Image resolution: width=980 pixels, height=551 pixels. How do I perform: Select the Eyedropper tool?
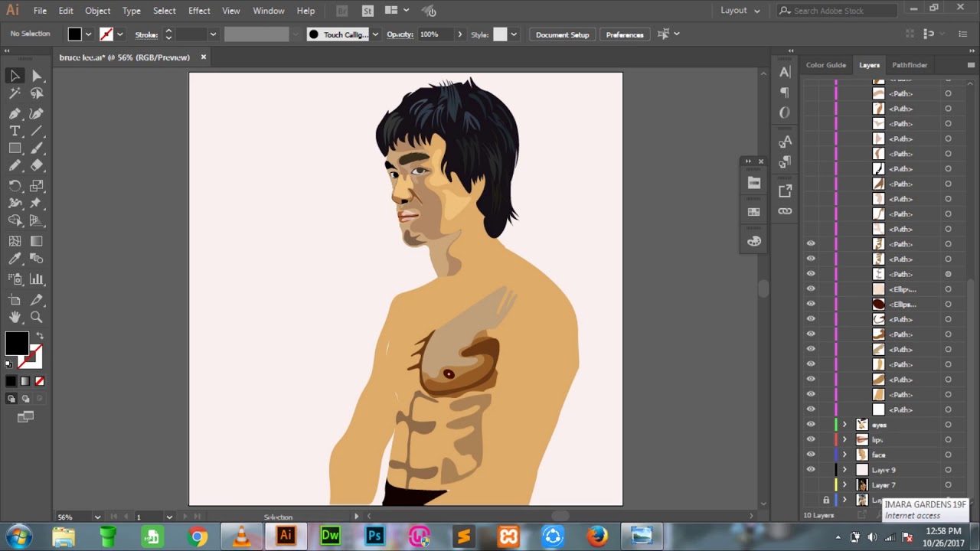[x=15, y=259]
